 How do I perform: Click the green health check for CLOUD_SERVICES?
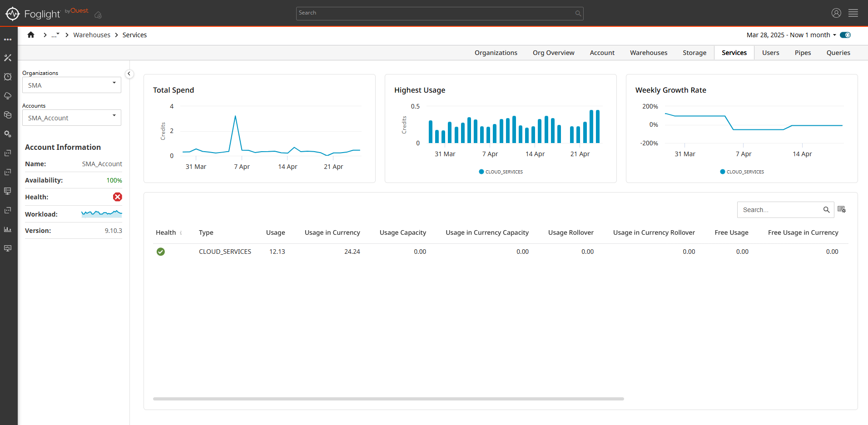pyautogui.click(x=161, y=252)
